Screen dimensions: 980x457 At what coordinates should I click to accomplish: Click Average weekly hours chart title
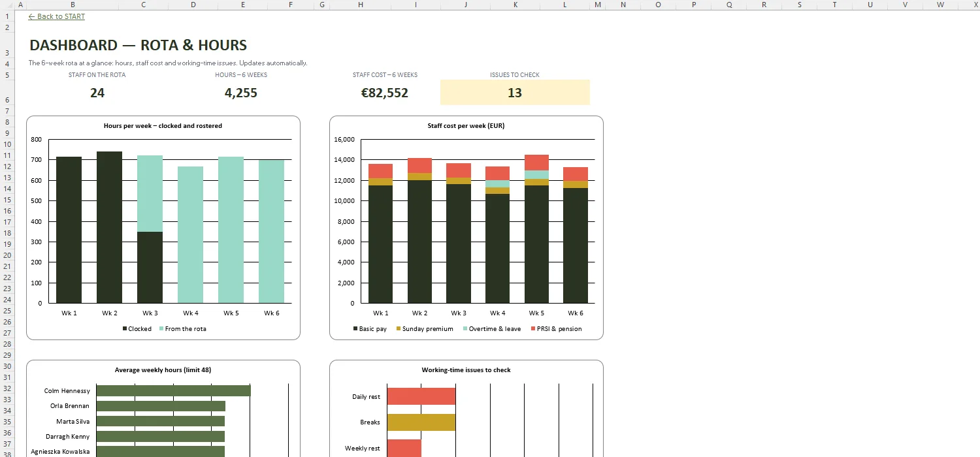click(163, 370)
